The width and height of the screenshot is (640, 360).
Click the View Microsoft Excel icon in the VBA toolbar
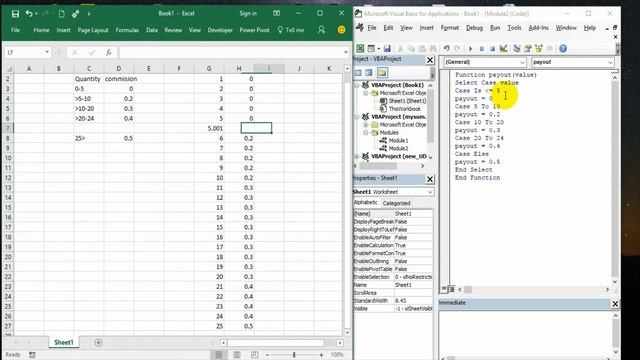[360, 49]
